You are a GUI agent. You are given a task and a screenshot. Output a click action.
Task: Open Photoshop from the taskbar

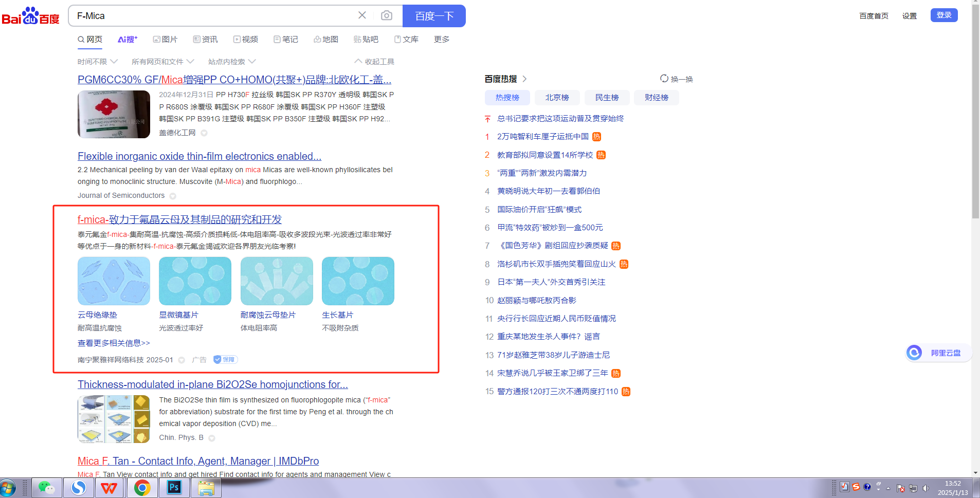174,487
